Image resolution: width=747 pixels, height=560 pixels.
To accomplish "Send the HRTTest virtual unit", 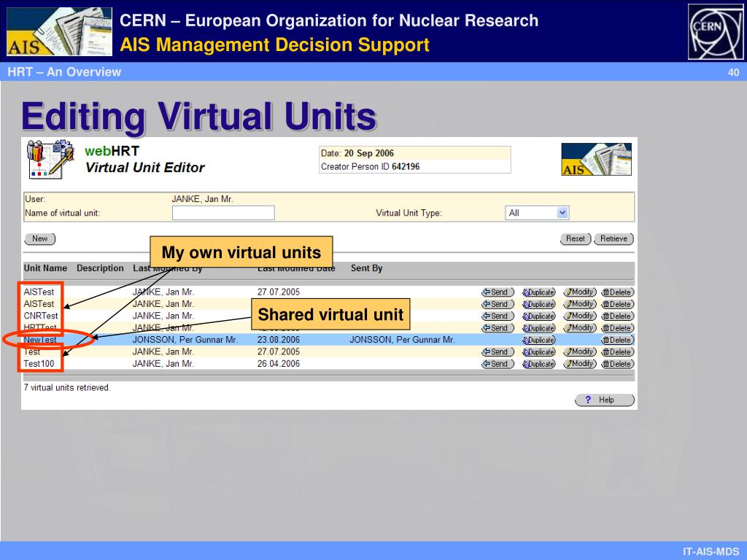I will 498,328.
